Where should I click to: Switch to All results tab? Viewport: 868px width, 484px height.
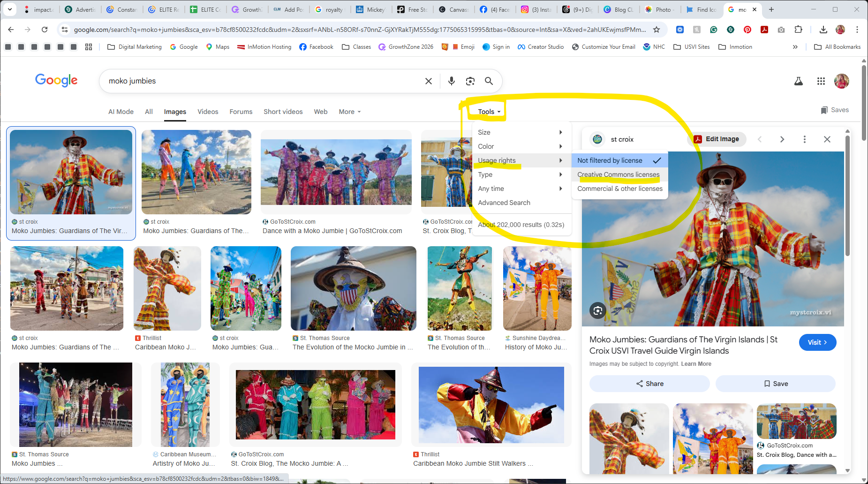(149, 112)
